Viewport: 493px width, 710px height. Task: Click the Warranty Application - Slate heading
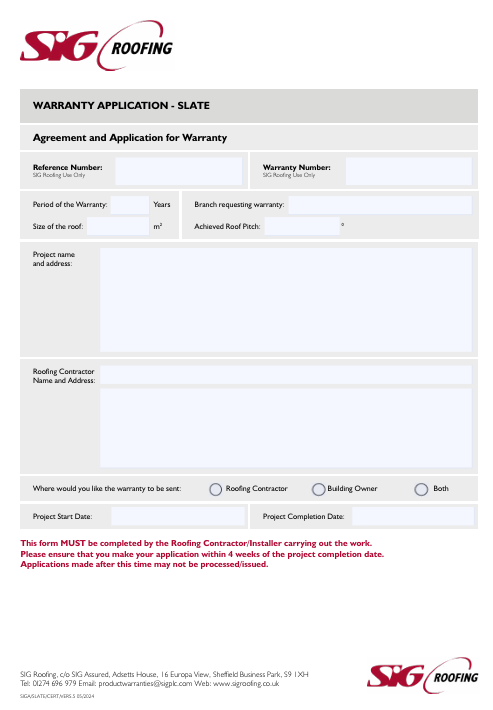pyautogui.click(x=121, y=106)
